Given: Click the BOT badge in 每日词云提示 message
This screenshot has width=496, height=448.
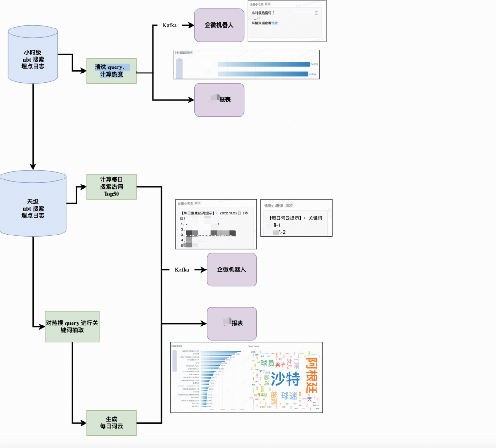Looking at the screenshot, I should point(289,206).
